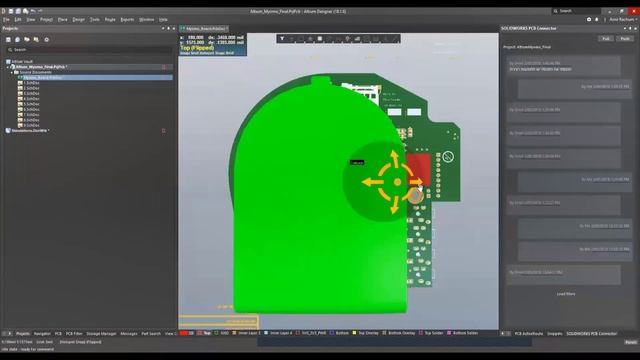Click fourth icon in Projects panel toolbar
The width and height of the screenshot is (640, 360).
[36, 40]
